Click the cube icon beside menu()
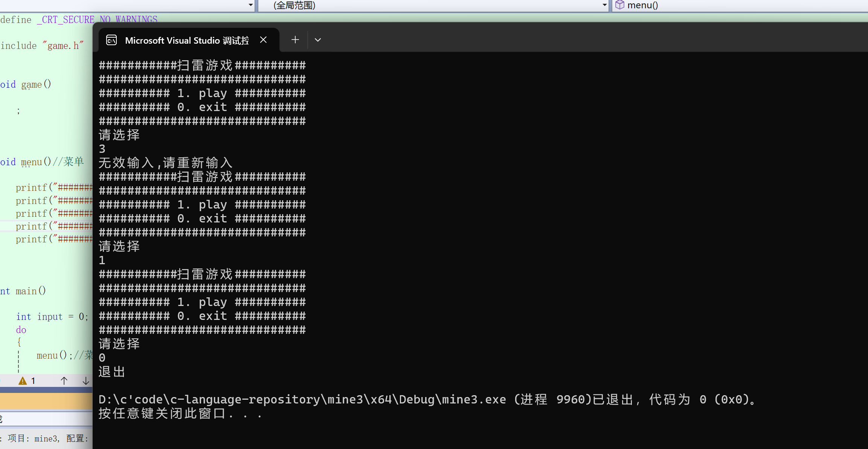The image size is (868, 449). (619, 5)
